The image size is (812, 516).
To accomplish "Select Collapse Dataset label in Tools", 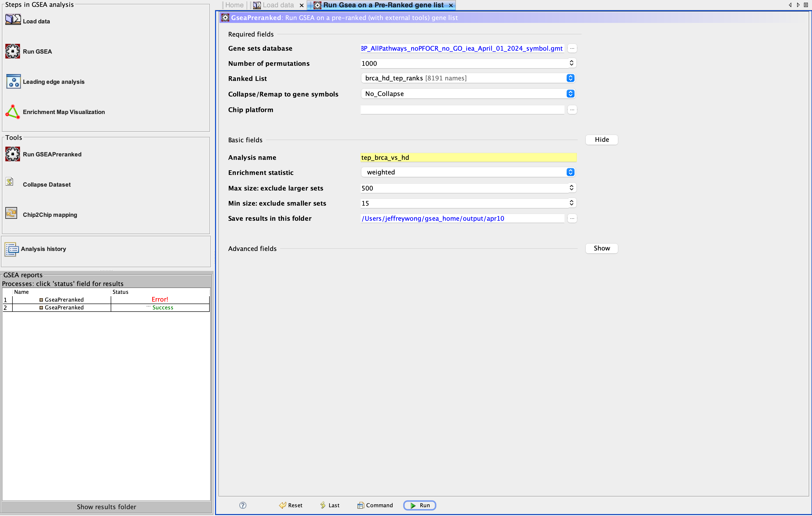I will coord(47,185).
